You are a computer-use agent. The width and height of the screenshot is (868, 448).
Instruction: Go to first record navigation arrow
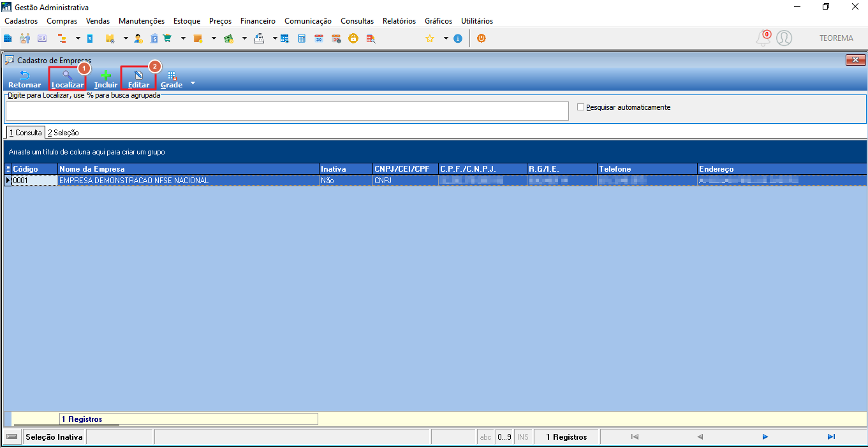point(635,437)
